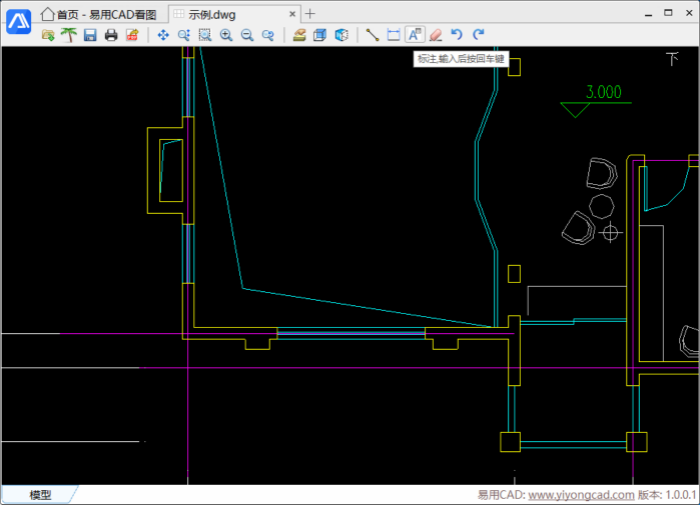
Task: Minimize the application window
Action: 648,14
